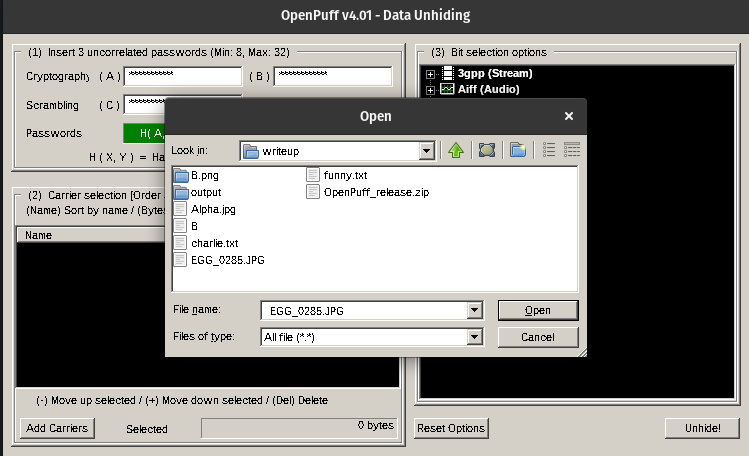Select the B.png folder
This screenshot has height=456, width=749.
point(204,175)
